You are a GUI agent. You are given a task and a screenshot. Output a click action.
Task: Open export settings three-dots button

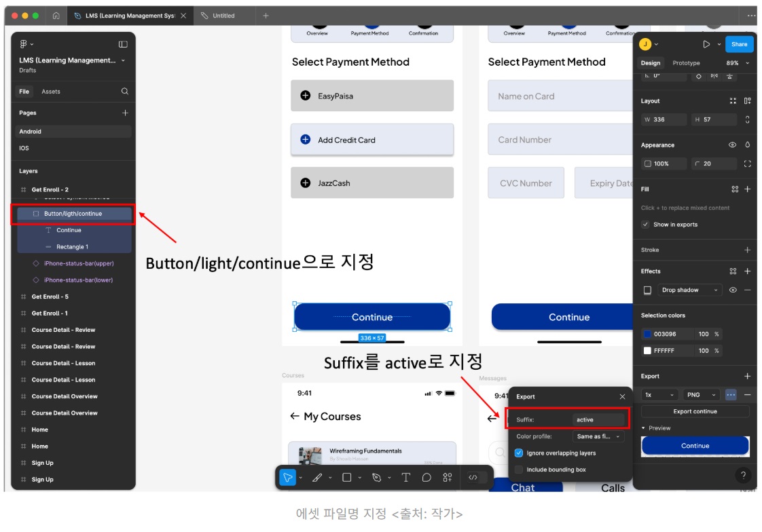[x=731, y=395]
